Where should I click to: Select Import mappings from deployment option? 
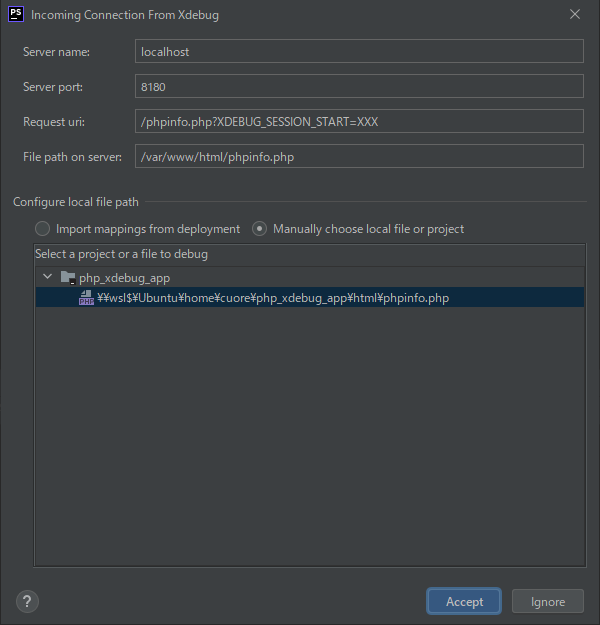tap(43, 229)
